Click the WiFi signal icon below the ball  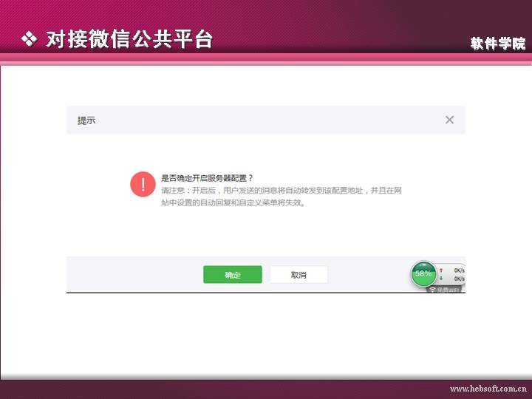point(433,290)
